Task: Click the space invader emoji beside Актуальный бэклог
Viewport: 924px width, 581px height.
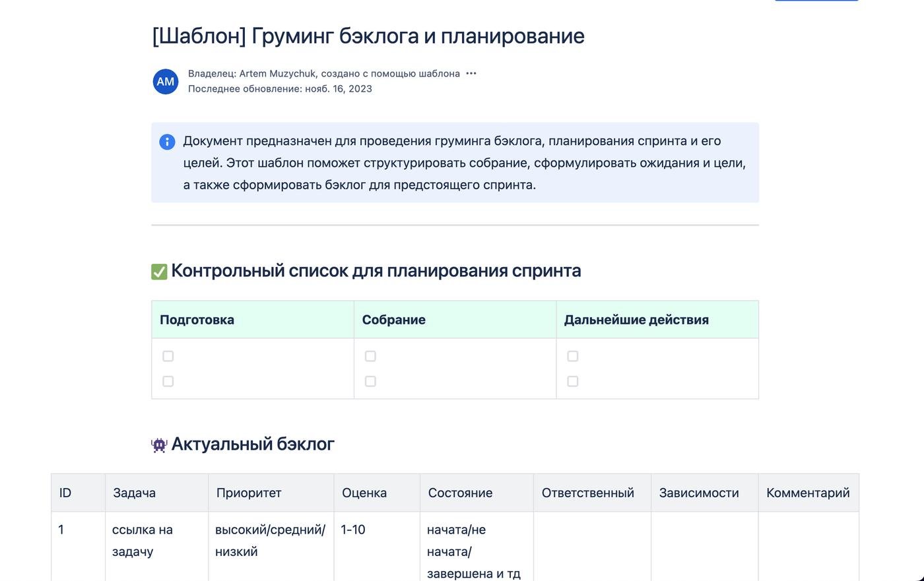Action: tap(159, 445)
